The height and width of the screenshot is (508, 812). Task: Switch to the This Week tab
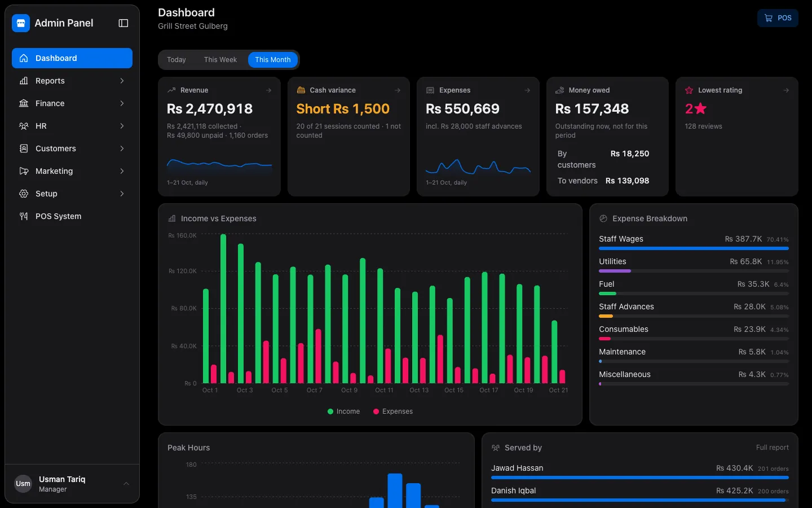pos(220,60)
